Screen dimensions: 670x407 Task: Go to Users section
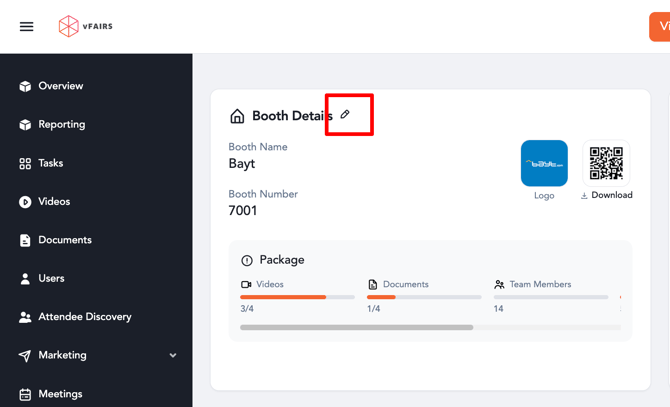click(x=51, y=279)
